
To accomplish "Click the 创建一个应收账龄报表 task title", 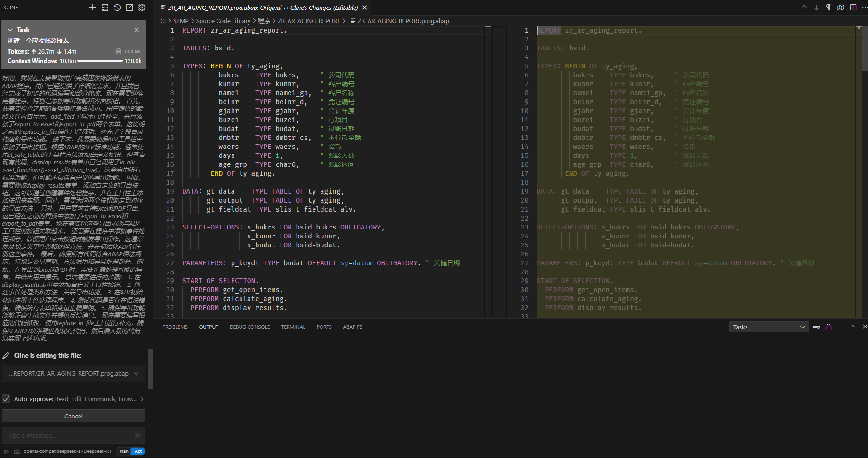I will (x=38, y=41).
